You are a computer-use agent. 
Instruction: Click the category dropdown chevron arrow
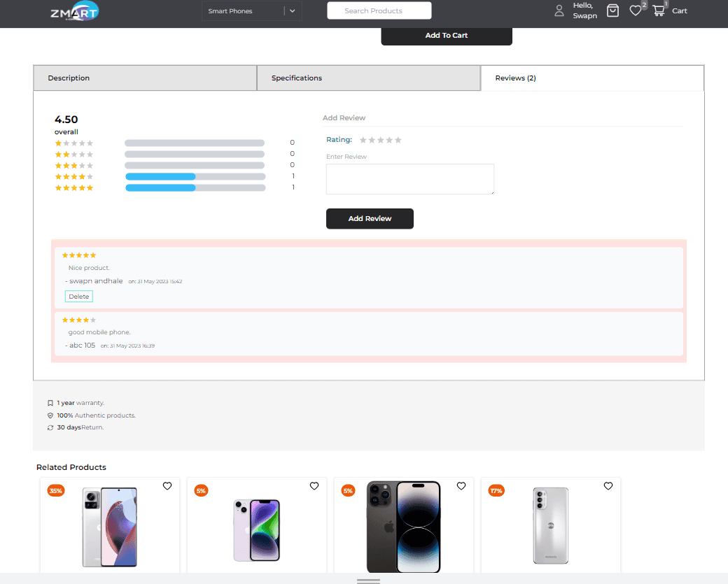(293, 11)
